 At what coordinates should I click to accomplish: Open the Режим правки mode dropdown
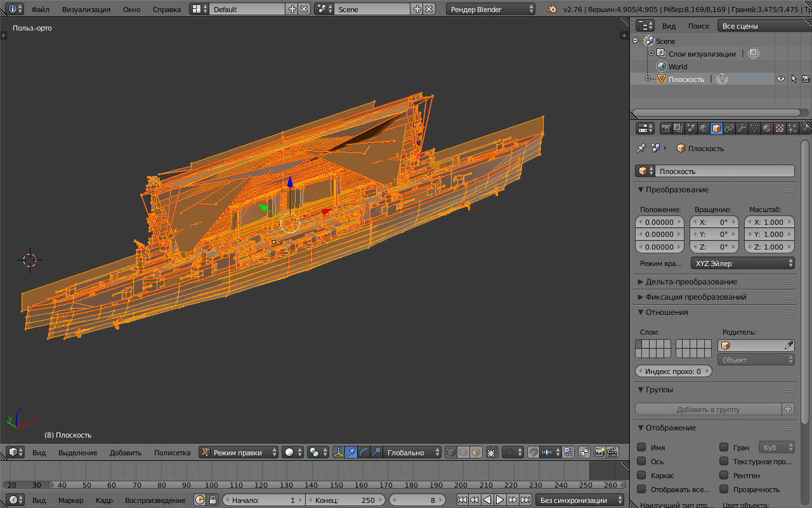click(239, 453)
